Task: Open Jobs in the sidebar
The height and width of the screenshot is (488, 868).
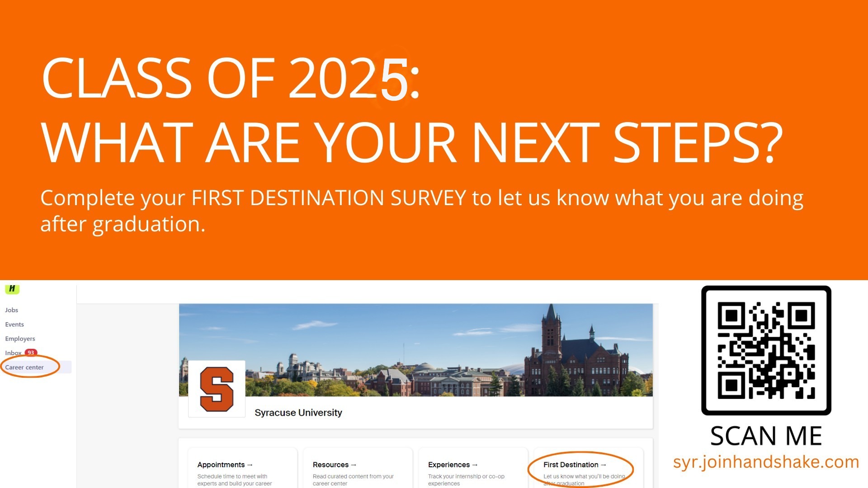Action: click(12, 310)
